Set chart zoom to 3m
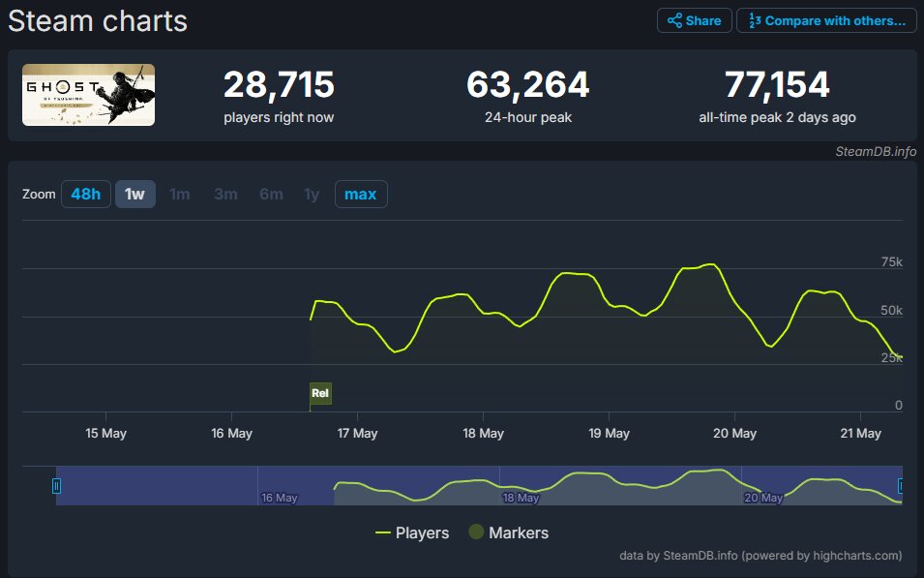This screenshot has height=578, width=924. coord(225,194)
